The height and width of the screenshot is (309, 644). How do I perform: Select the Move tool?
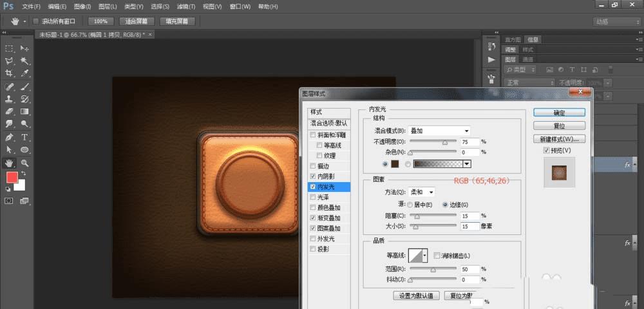[24, 48]
